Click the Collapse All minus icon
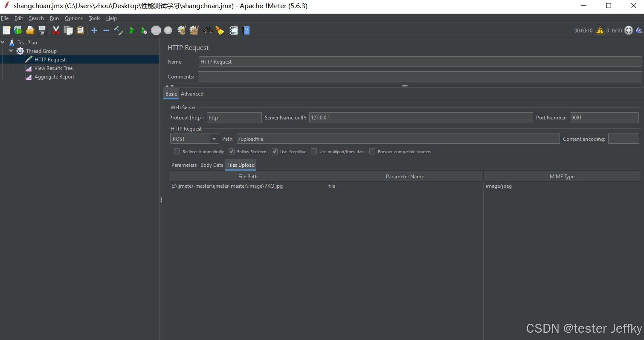 (106, 30)
